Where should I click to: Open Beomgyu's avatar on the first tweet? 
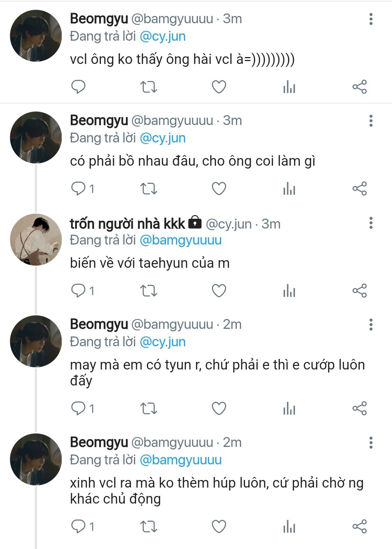tap(36, 36)
